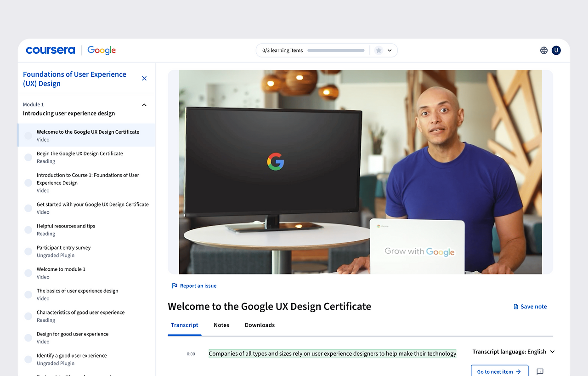
Task: Click the Go to next item button
Action: click(499, 370)
